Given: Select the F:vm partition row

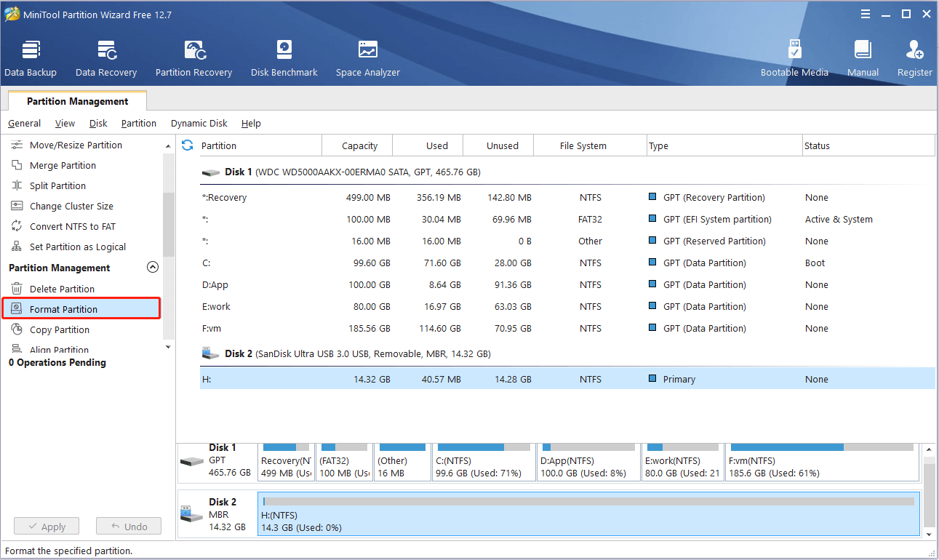Looking at the screenshot, I should pos(567,329).
